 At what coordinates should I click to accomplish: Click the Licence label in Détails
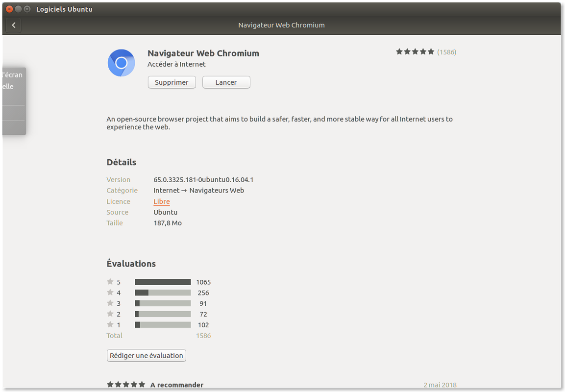tap(118, 201)
